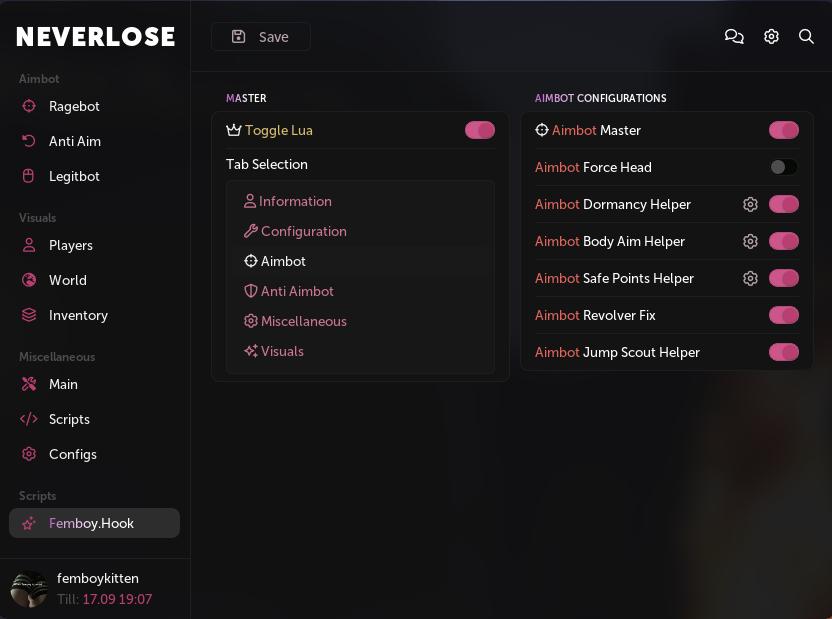Open Dormancy Helper gear settings
The height and width of the screenshot is (619, 832).
[x=750, y=204]
